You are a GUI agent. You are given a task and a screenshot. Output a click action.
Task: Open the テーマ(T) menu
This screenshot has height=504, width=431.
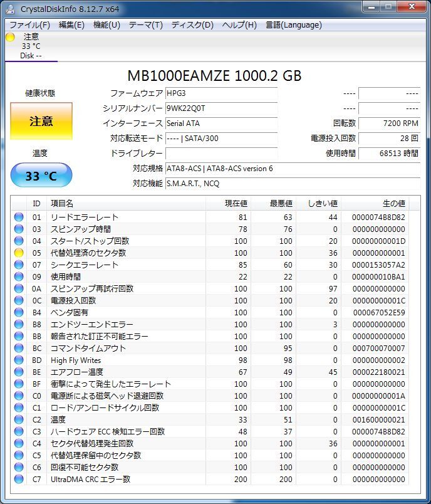[145, 25]
